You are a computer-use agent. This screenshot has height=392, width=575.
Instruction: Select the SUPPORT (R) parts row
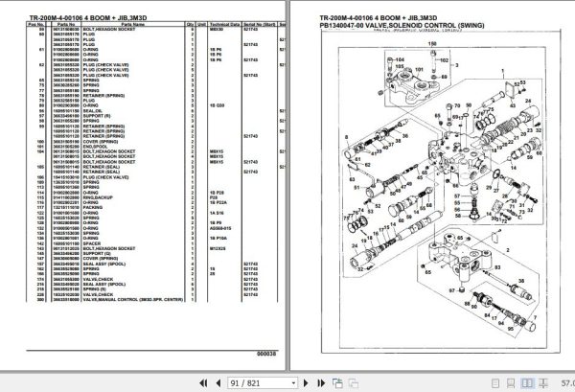[154, 116]
